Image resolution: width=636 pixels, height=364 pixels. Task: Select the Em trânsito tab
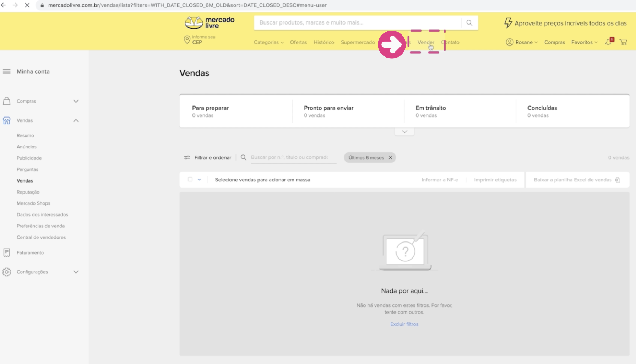(460, 111)
